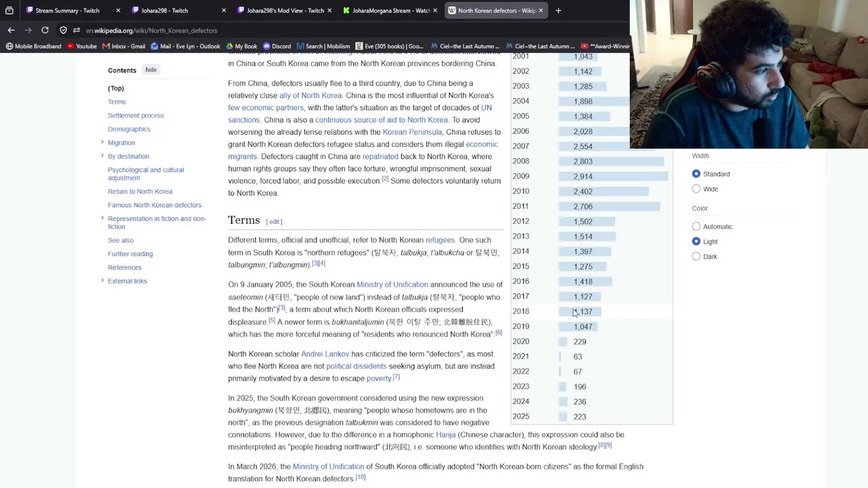Open the tracking protection shield icon
This screenshot has height=488, width=868.
63,30
